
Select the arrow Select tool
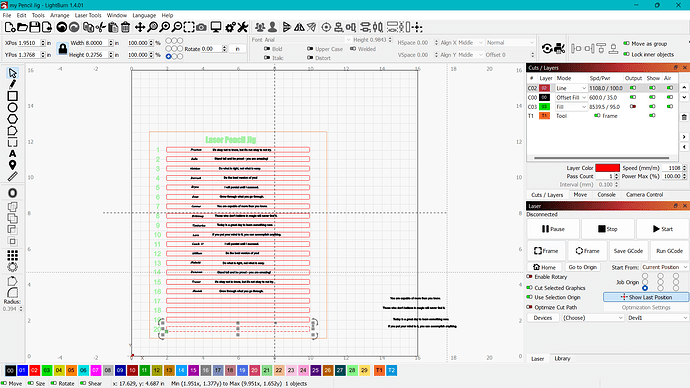tap(12, 73)
